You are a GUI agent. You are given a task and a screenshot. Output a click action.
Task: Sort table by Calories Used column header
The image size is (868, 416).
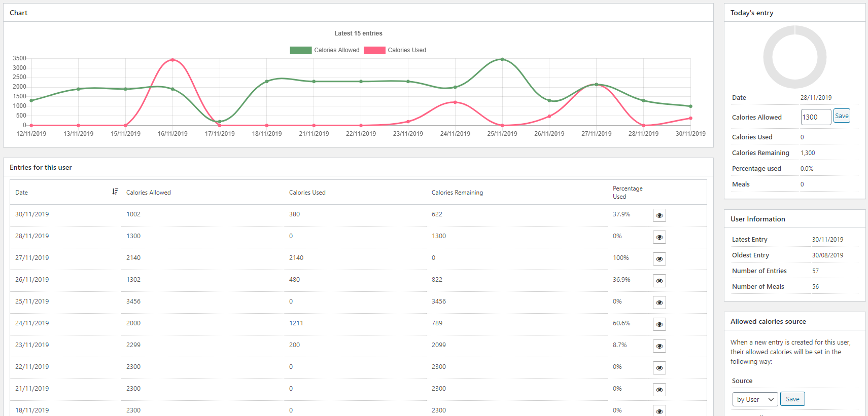point(307,193)
